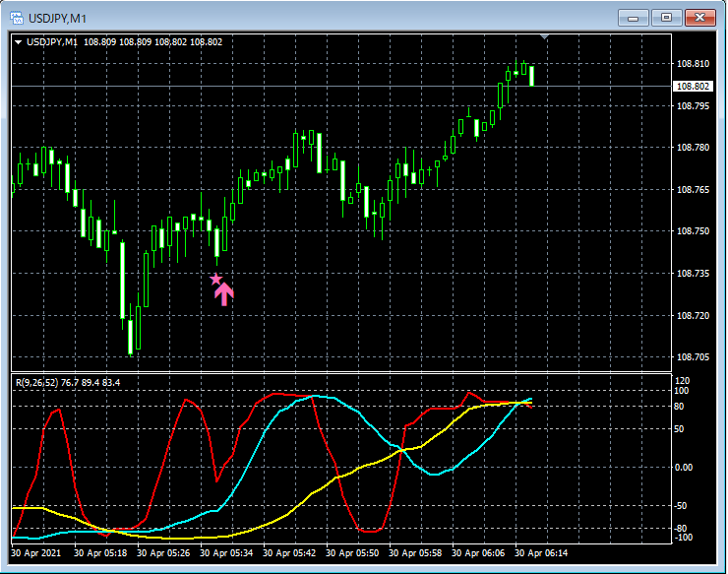
Task: Click the 30 Apr 05:42 time label
Action: tap(289, 553)
